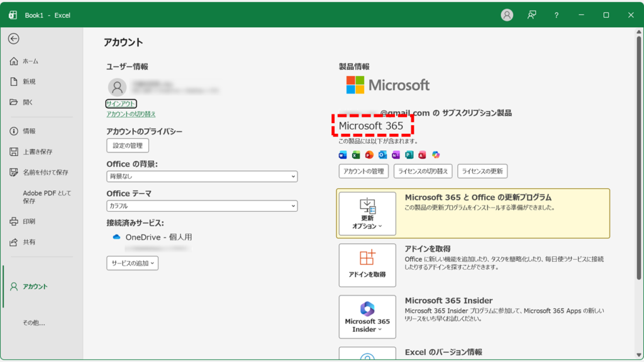
Task: Click the open folder icon
Action: click(14, 102)
